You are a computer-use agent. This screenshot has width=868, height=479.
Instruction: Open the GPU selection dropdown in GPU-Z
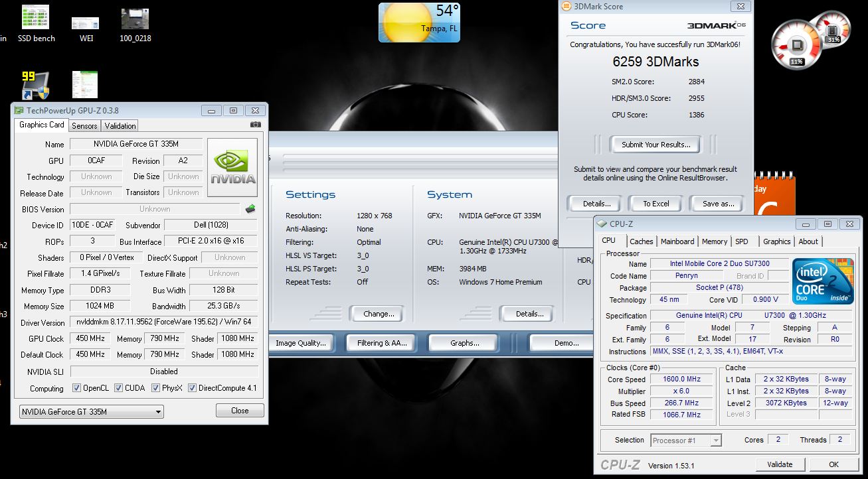[x=92, y=411]
